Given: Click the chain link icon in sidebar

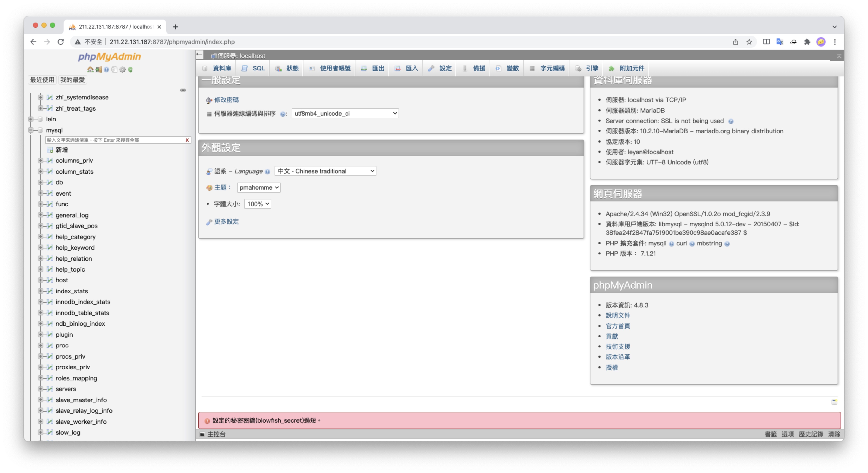Looking at the screenshot, I should 183,90.
